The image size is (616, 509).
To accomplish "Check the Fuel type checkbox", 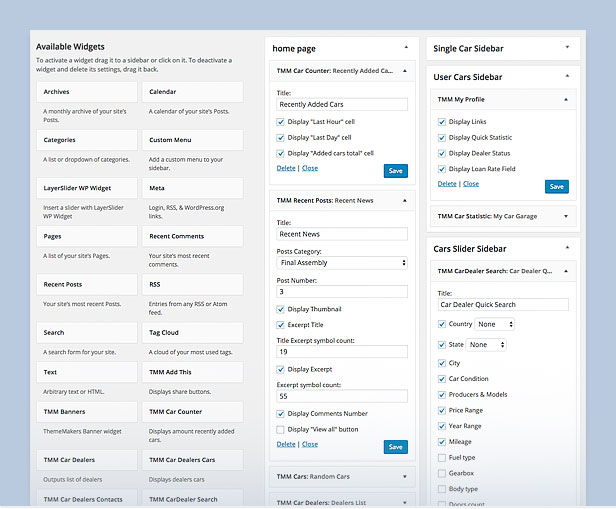I will point(442,458).
